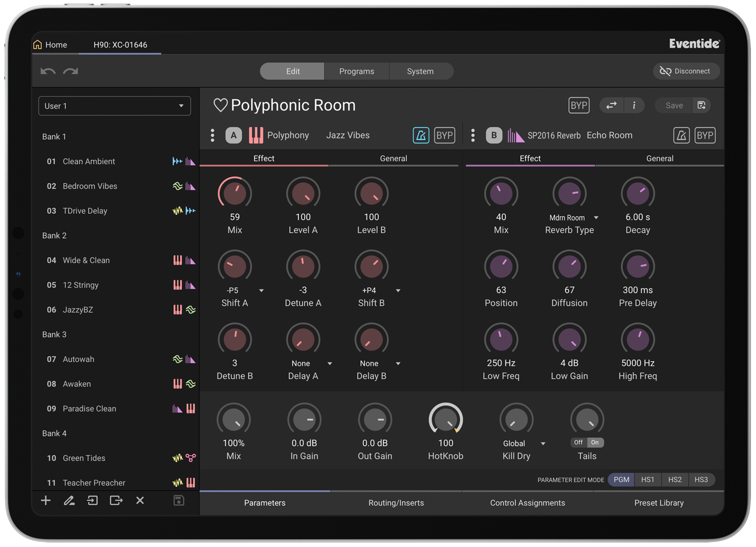Screen dimensions: 756x547
Task: Switch to the Programs tab
Action: coord(356,72)
